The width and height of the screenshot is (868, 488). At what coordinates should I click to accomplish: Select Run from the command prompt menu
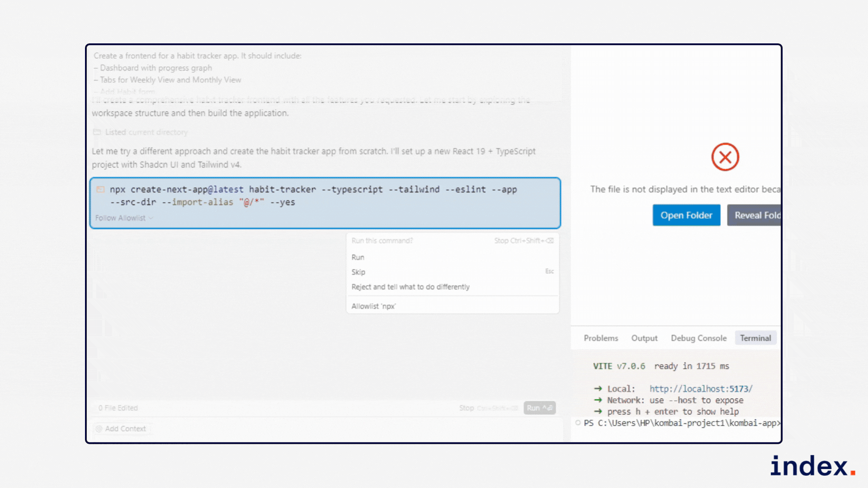coord(358,257)
